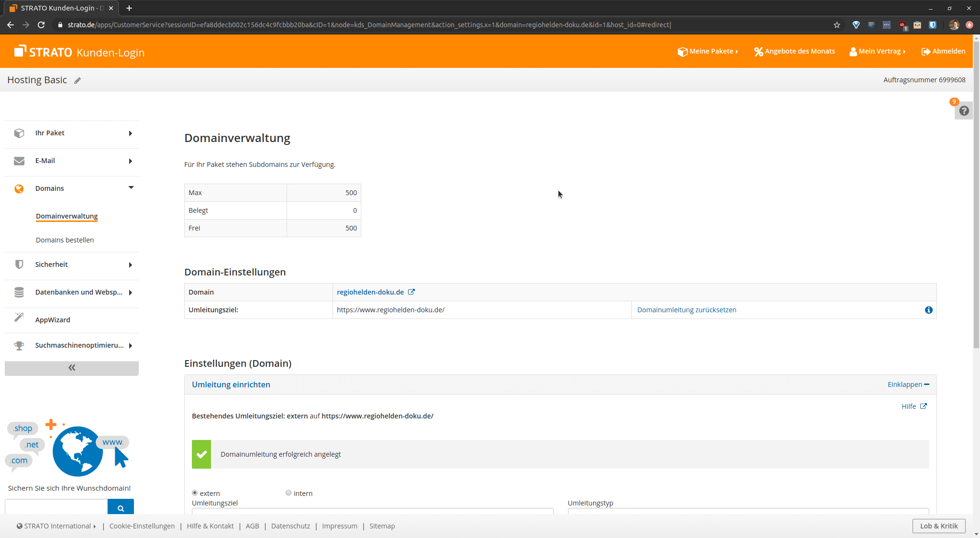Bookmark this page with star icon

[x=837, y=25]
